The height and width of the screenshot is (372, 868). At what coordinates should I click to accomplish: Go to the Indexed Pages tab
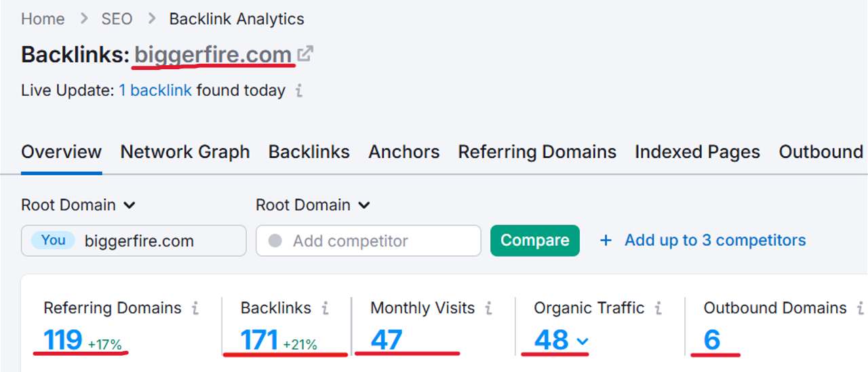697,152
